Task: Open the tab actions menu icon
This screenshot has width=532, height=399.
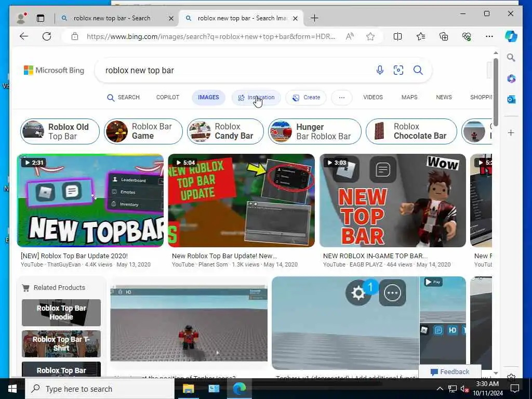Action: [x=41, y=18]
